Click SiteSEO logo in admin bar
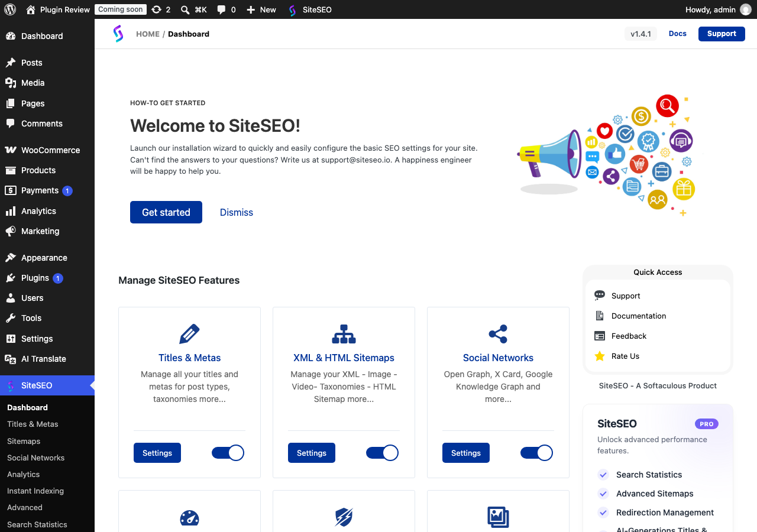This screenshot has width=757, height=532. click(x=292, y=10)
